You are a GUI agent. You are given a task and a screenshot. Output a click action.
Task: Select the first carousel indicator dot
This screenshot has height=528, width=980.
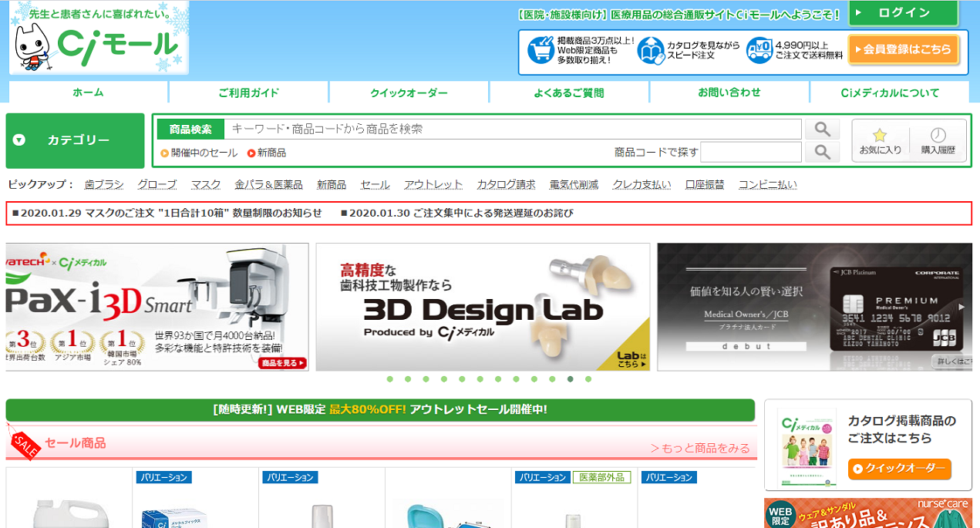click(389, 379)
